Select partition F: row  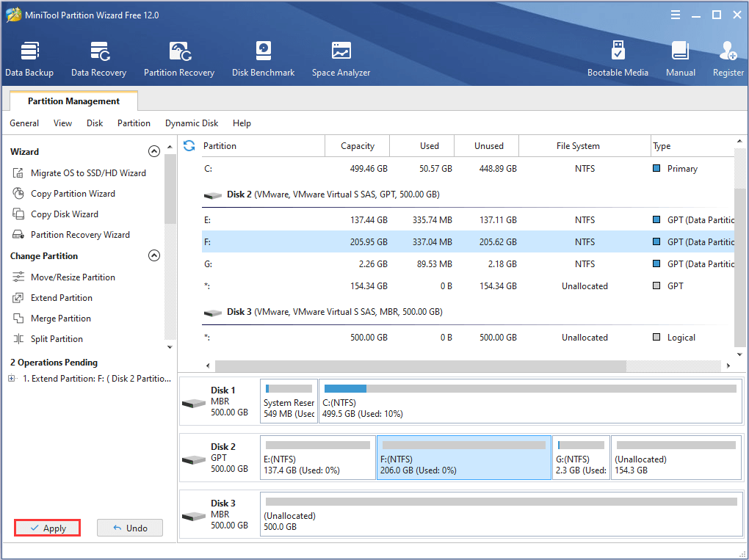(x=468, y=242)
